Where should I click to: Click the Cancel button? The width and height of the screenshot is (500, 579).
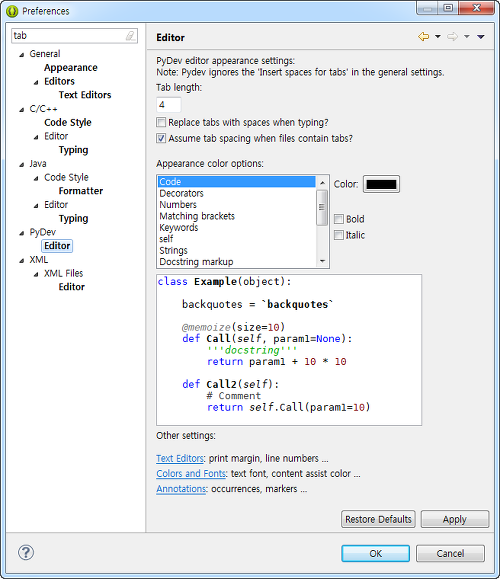coord(450,554)
